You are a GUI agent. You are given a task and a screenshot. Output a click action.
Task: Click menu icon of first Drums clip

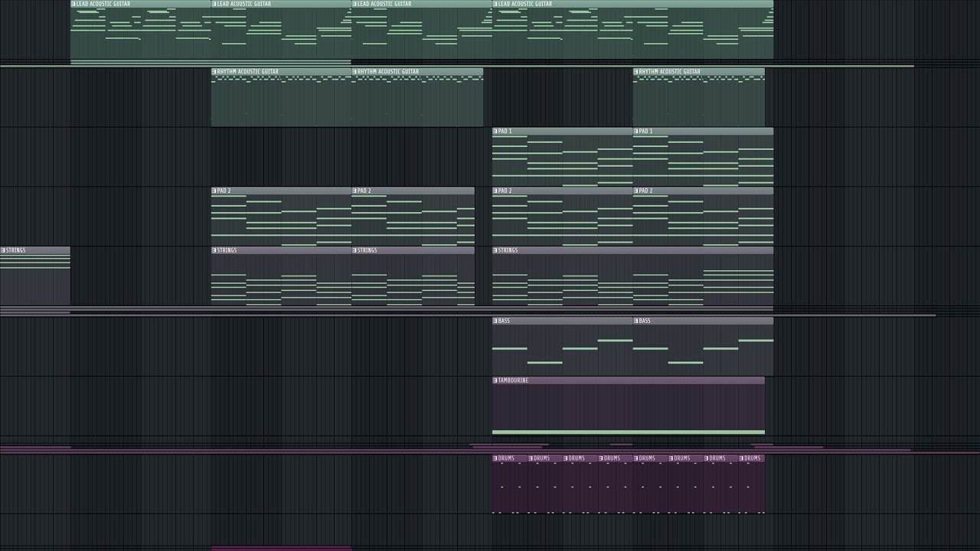click(x=495, y=459)
